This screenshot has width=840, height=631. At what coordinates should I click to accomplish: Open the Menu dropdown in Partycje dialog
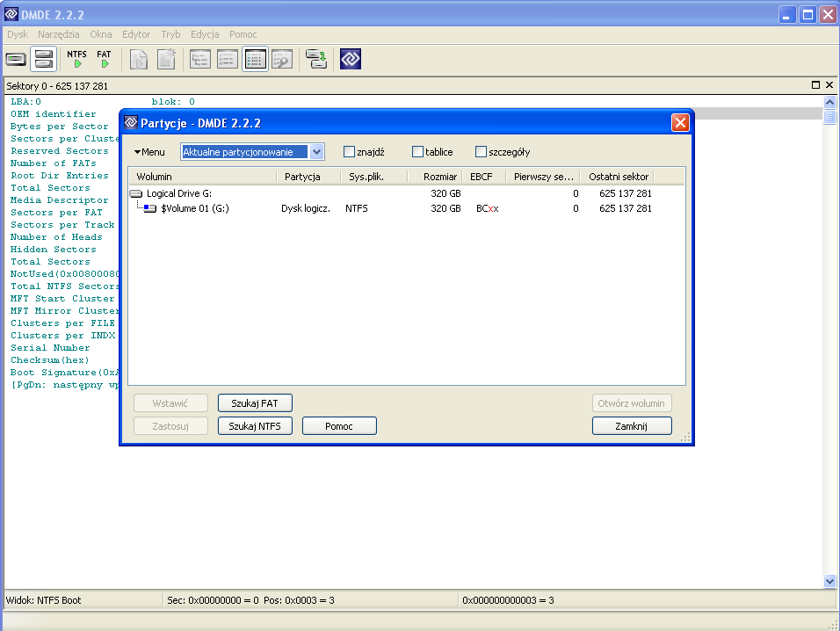click(x=149, y=152)
